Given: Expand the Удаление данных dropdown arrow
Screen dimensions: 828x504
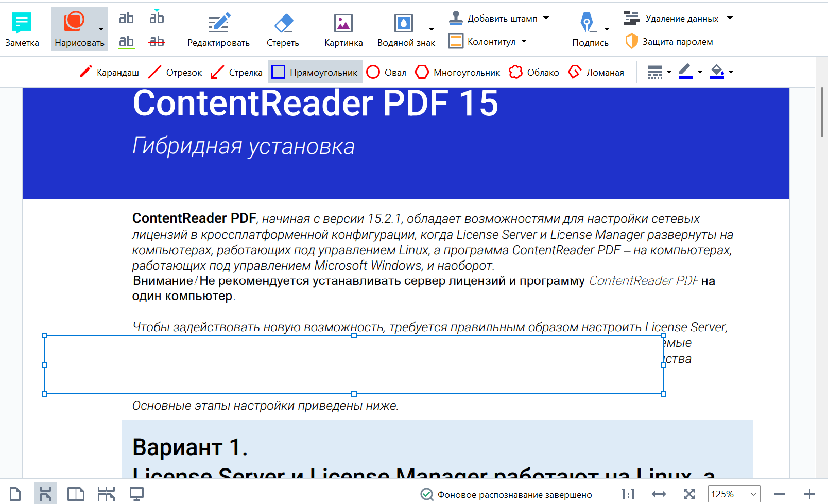Looking at the screenshot, I should [730, 18].
